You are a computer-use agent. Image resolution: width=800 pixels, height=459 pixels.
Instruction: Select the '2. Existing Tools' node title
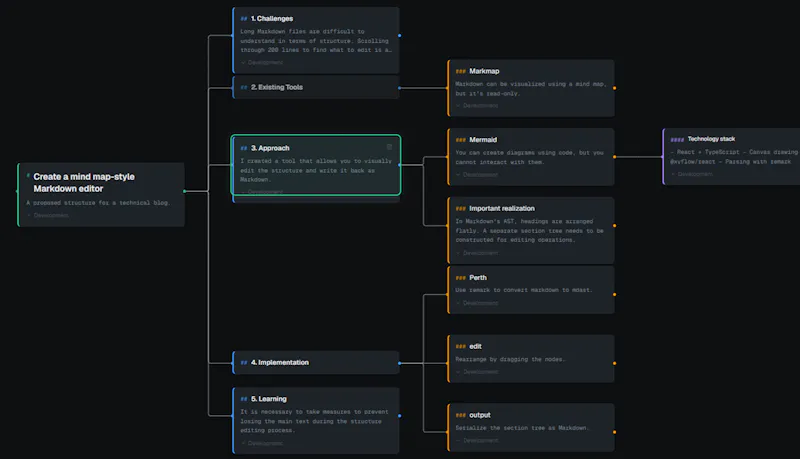coord(277,87)
